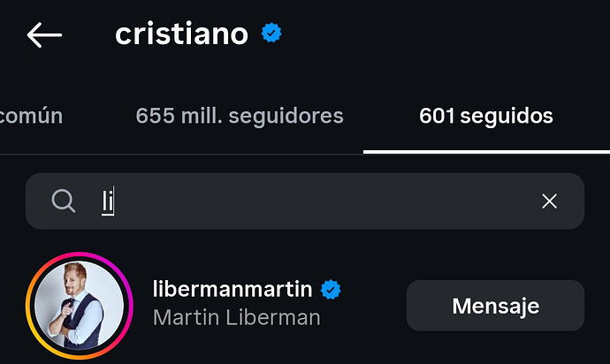Click the verified badge beside cristiano
Viewport: 610px width, 364px height.
(x=271, y=33)
